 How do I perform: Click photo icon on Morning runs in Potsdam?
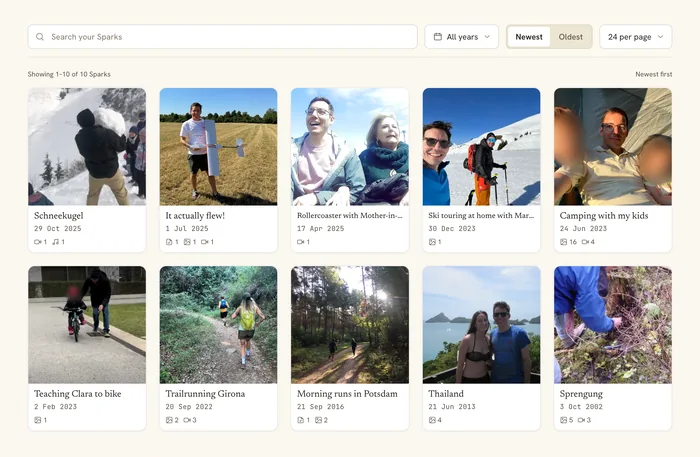click(x=319, y=420)
